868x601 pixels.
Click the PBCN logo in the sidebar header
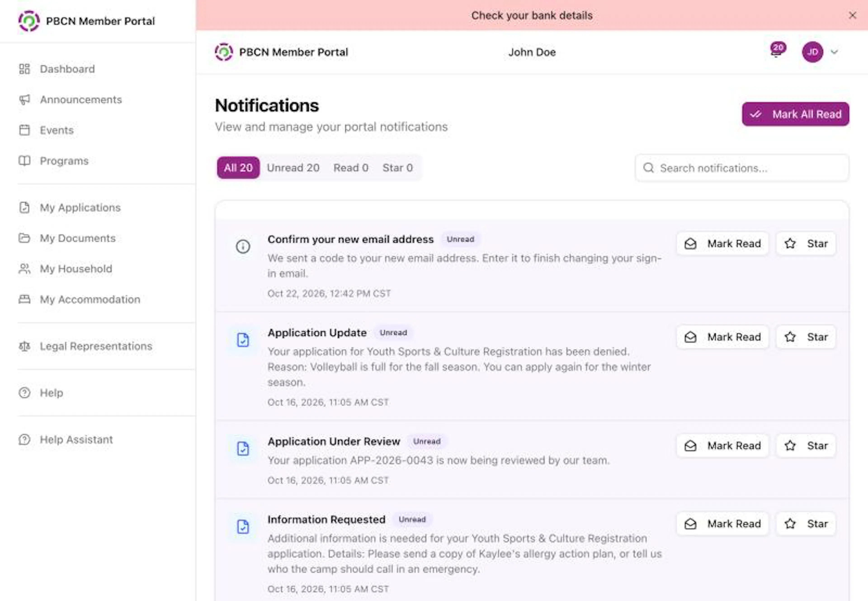pyautogui.click(x=29, y=21)
